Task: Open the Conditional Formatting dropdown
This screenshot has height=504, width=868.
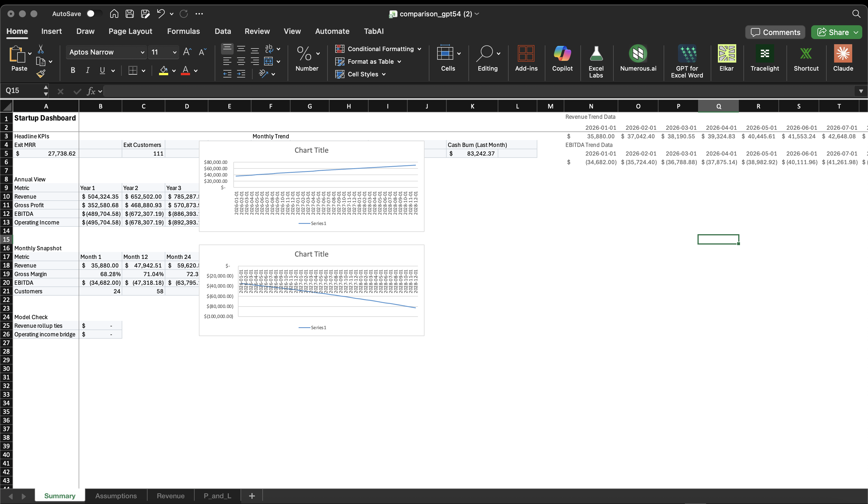Action: [378, 49]
